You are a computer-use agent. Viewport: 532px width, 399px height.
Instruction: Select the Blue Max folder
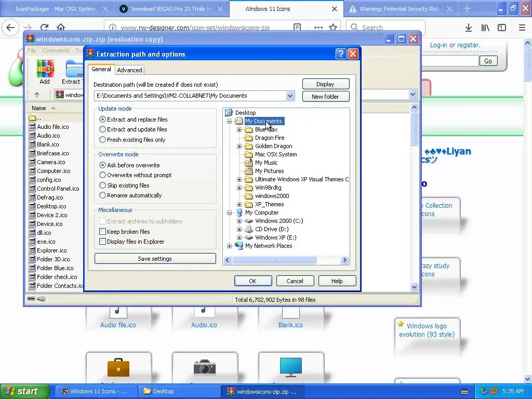(x=266, y=129)
